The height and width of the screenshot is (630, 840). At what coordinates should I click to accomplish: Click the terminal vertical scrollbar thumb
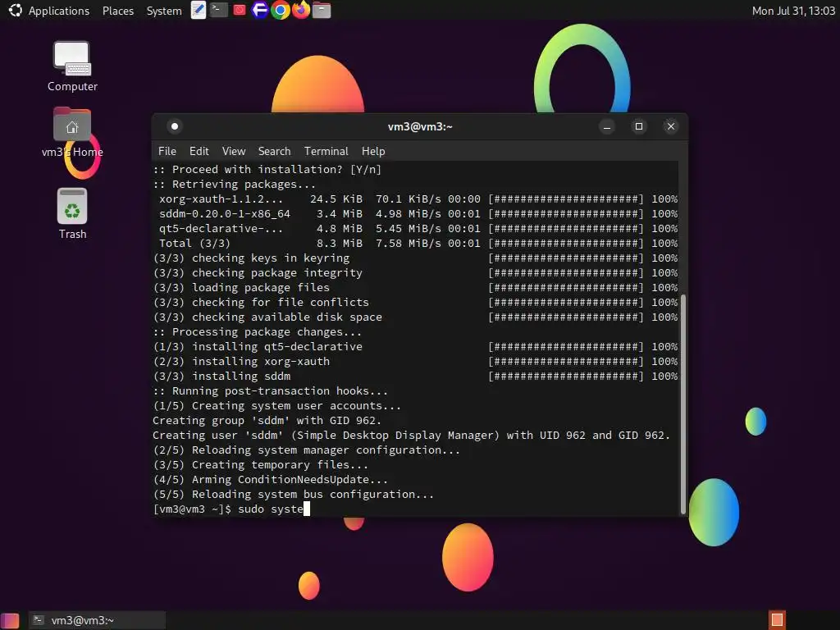(x=683, y=404)
